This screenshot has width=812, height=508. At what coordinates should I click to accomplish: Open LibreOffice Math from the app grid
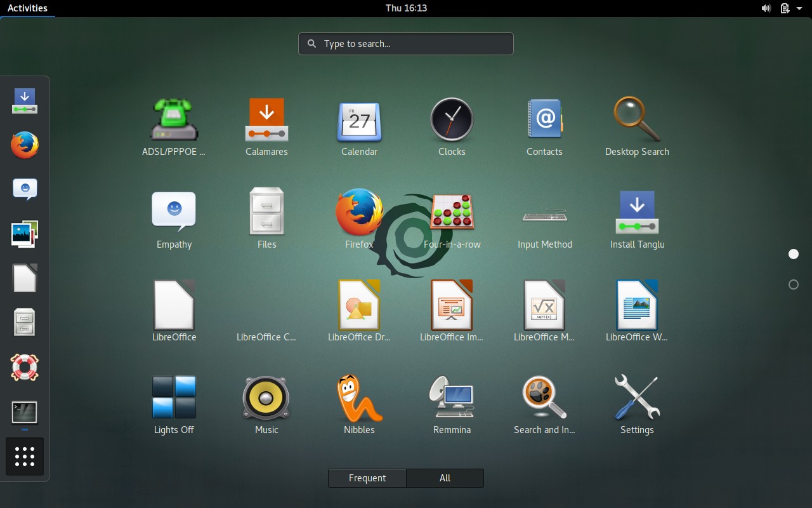click(x=544, y=304)
